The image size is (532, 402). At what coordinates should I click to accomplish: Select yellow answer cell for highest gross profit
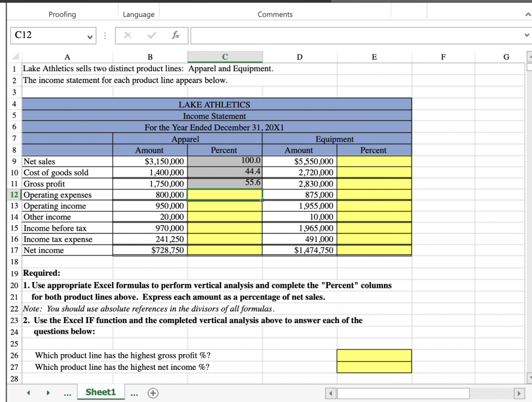[374, 355]
